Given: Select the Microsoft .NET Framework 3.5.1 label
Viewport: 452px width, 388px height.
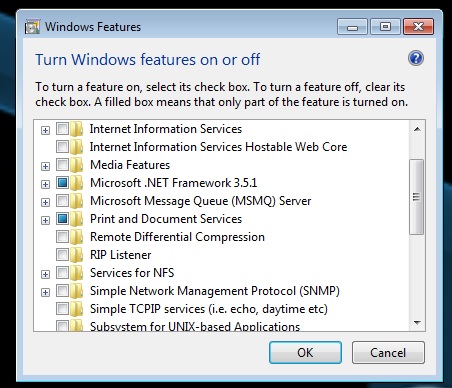Looking at the screenshot, I should (173, 183).
